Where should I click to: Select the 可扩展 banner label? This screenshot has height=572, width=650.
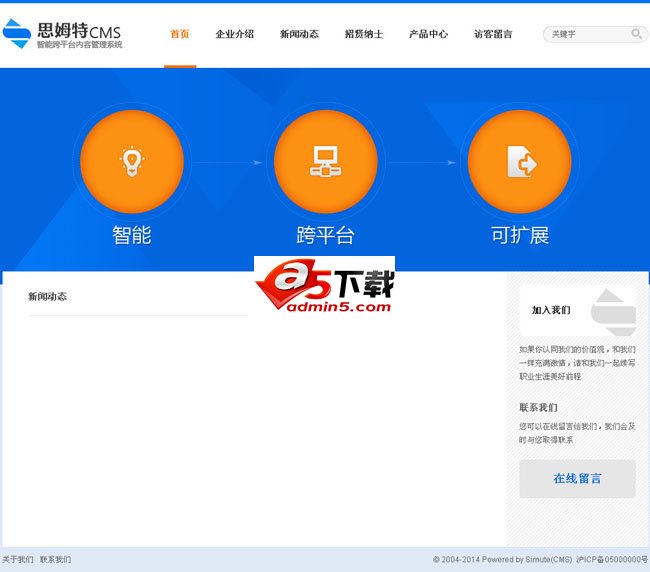520,235
